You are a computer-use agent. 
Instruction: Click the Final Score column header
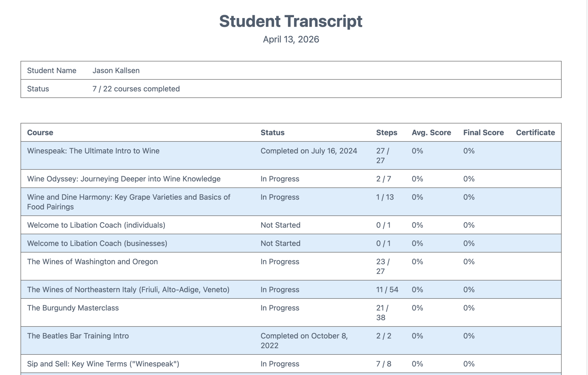point(483,133)
